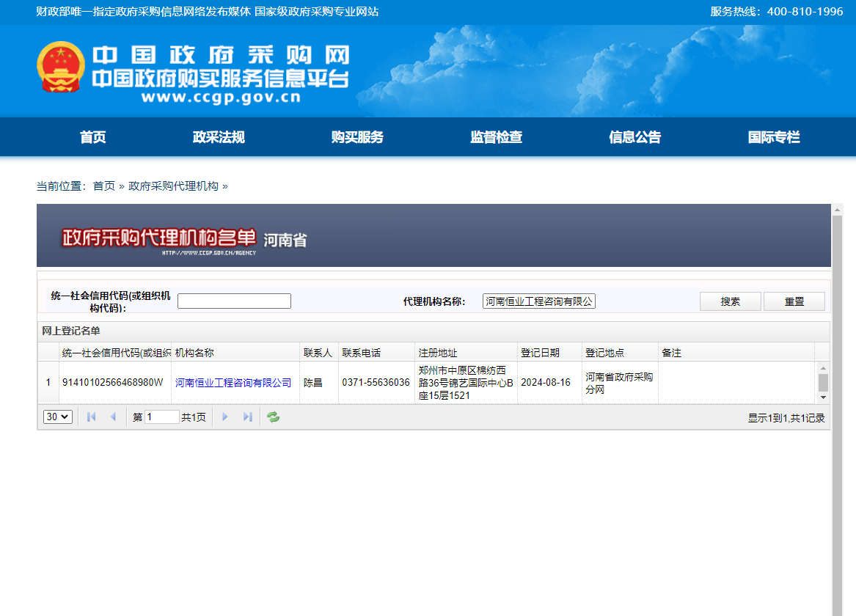Open 监督检查 in the navigation bar
Image resolution: width=856 pixels, height=616 pixels.
497,137
